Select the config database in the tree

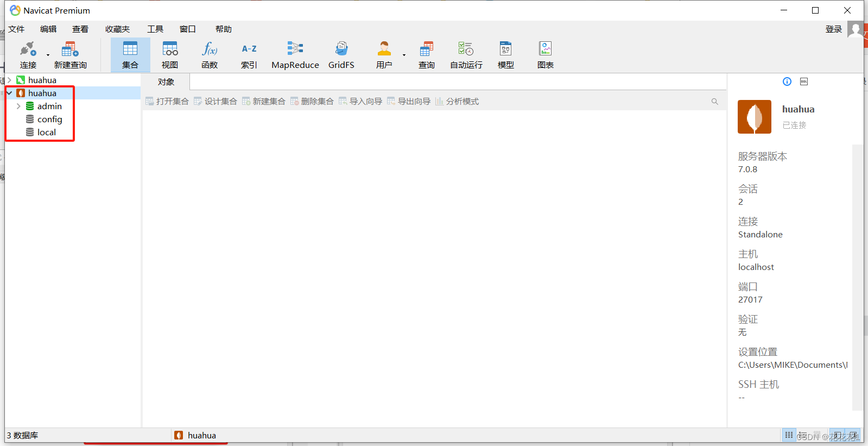pos(49,119)
